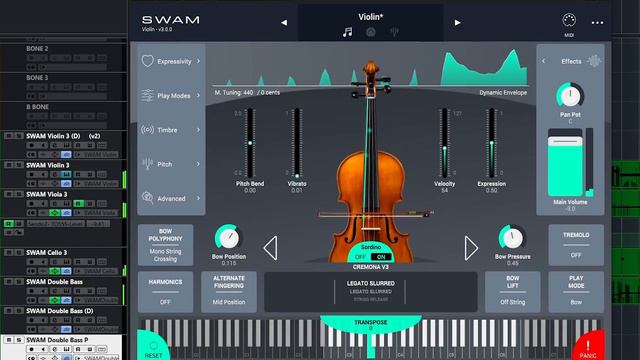
Task: Select SWAM Double Bass track
Action: [x=54, y=282]
